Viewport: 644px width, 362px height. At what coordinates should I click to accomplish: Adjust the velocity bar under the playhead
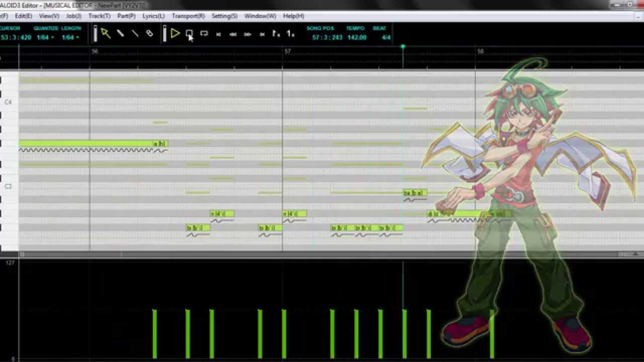[x=405, y=334]
